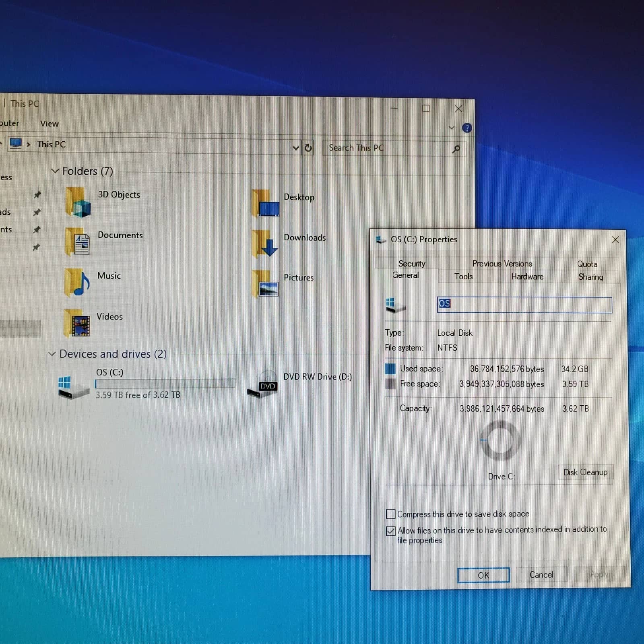Switch to the Previous Versions tab
644x644 pixels.
502,264
